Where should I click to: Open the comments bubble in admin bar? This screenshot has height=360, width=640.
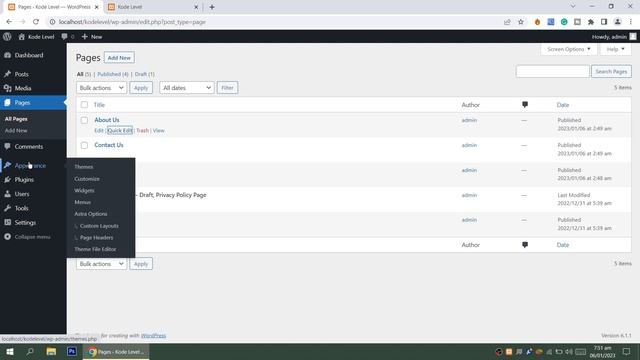click(x=67, y=37)
